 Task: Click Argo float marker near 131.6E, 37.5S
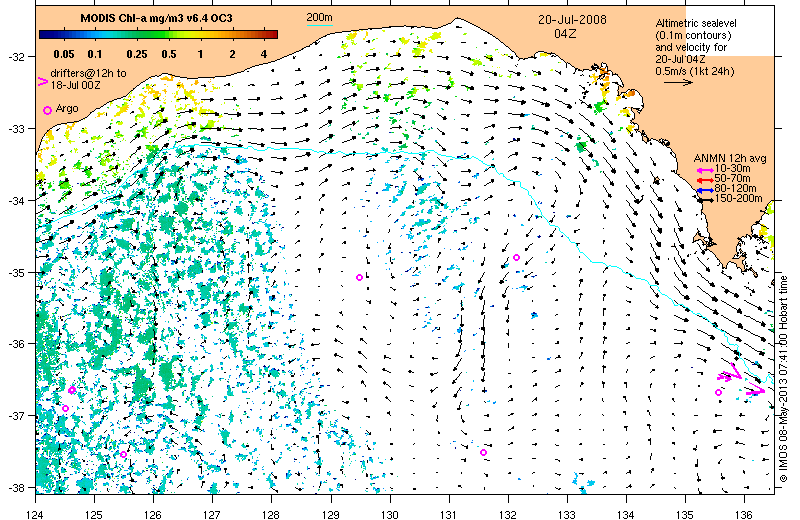click(x=483, y=452)
